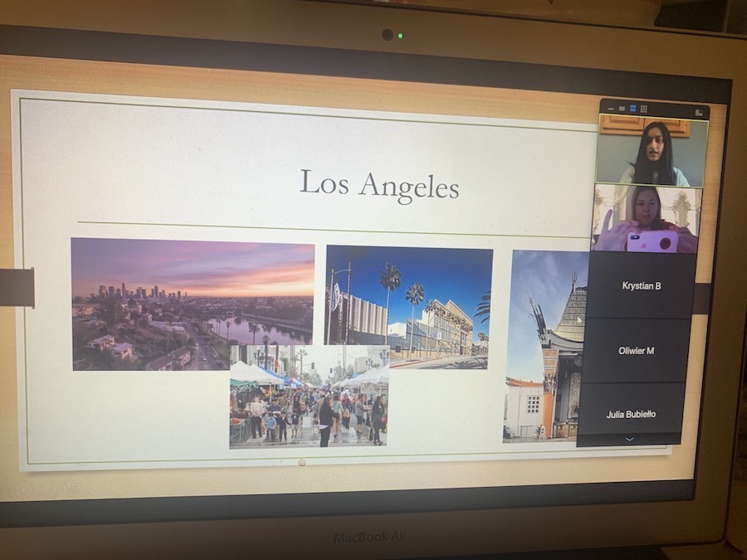Click the Los Angeles slide title
The image size is (747, 560).
pos(378,183)
